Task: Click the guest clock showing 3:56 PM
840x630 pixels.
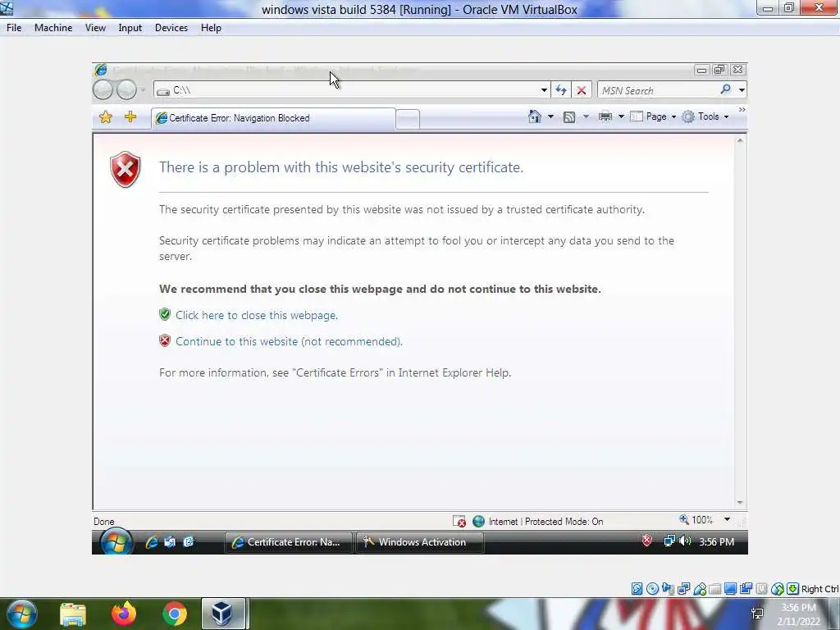Action: coord(716,541)
